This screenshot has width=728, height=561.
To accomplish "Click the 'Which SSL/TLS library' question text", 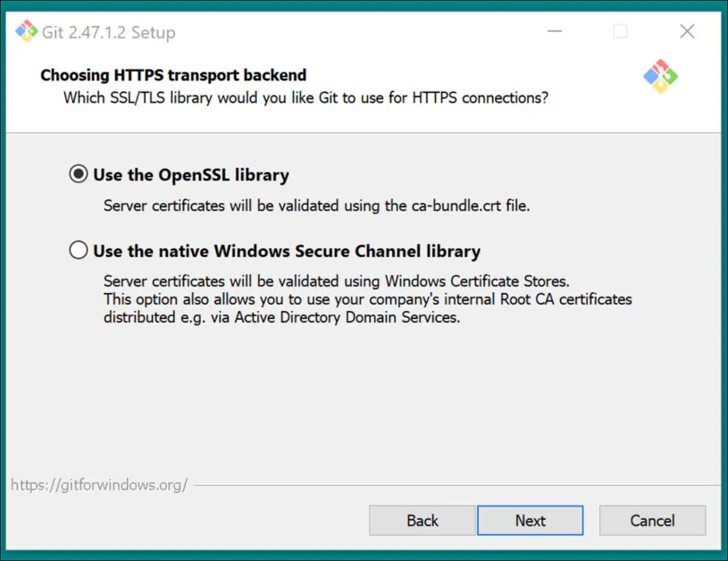I will point(305,97).
